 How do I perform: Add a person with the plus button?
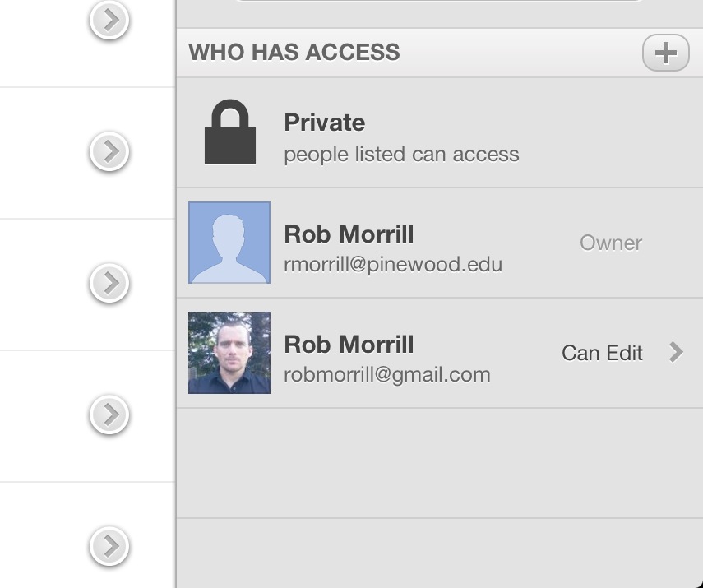click(666, 53)
